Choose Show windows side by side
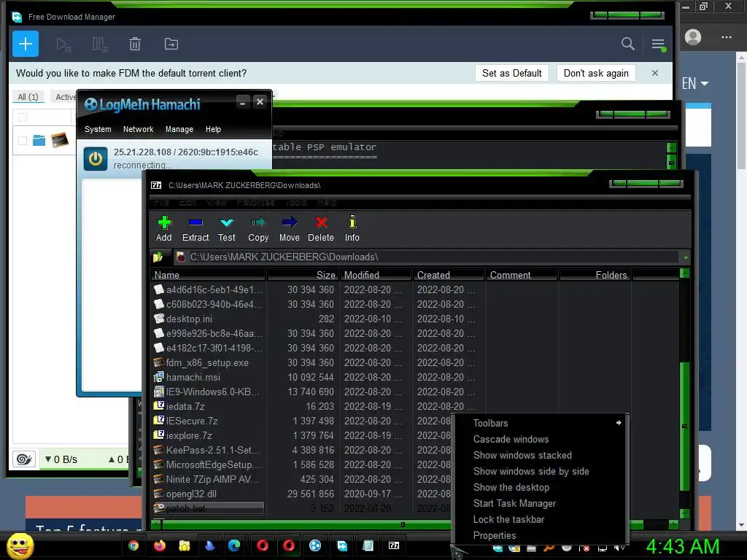The width and height of the screenshot is (747, 560). coord(539,471)
